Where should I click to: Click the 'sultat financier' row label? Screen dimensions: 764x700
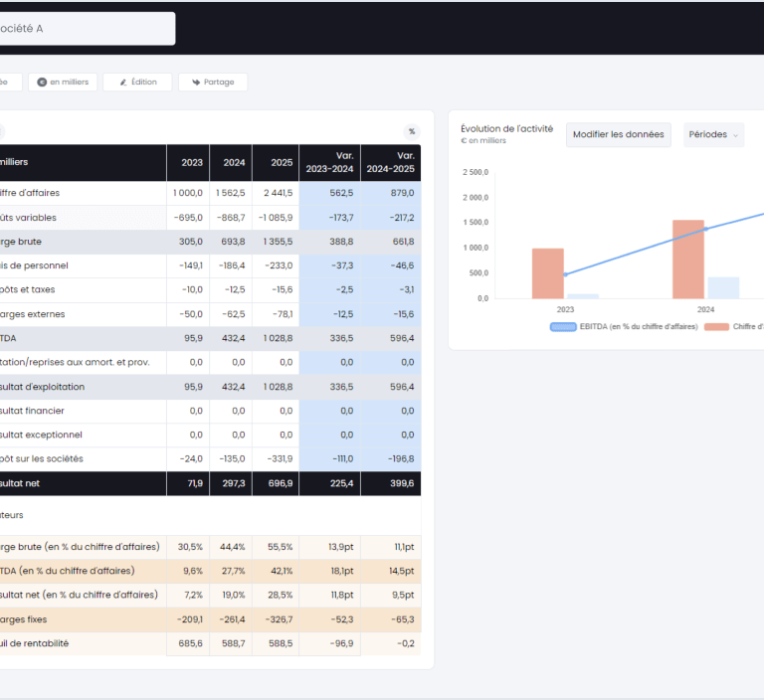click(32, 411)
